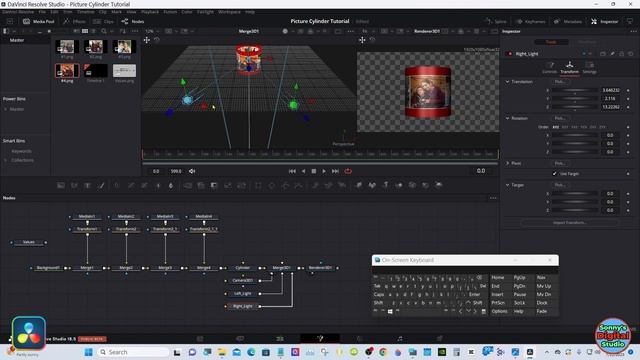
Task: Toggle keyframe dot for Translation X
Action: point(628,90)
